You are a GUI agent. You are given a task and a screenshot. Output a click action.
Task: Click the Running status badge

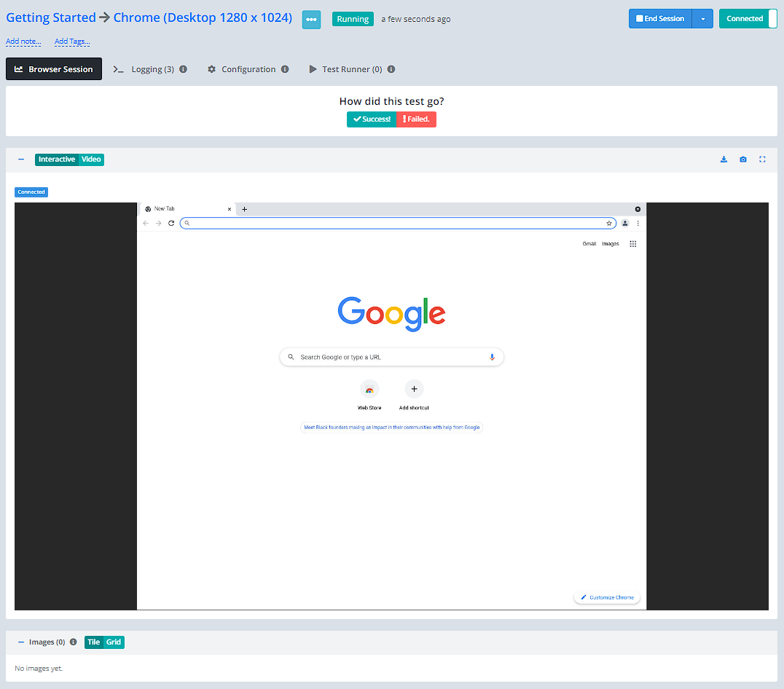coord(353,19)
